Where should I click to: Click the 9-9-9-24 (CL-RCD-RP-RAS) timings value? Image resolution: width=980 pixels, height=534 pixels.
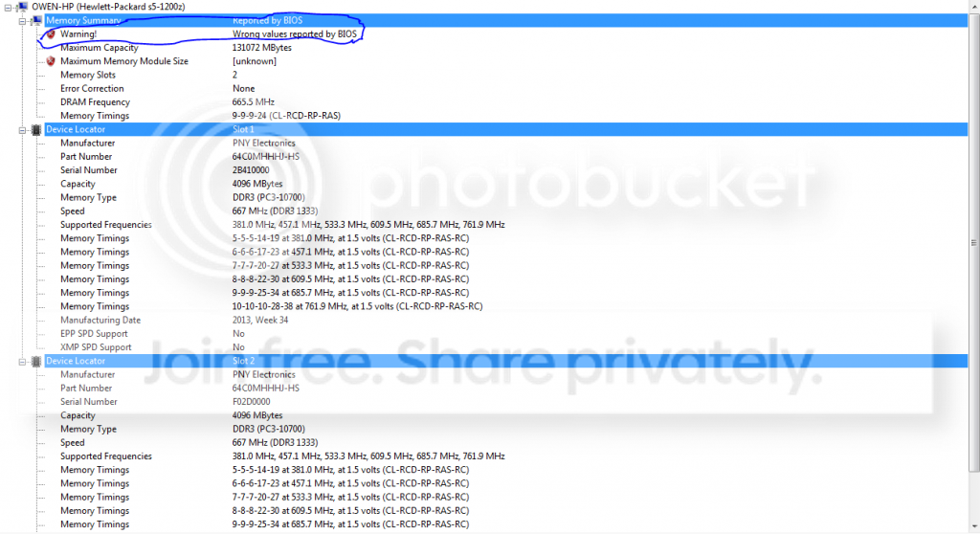pos(286,116)
